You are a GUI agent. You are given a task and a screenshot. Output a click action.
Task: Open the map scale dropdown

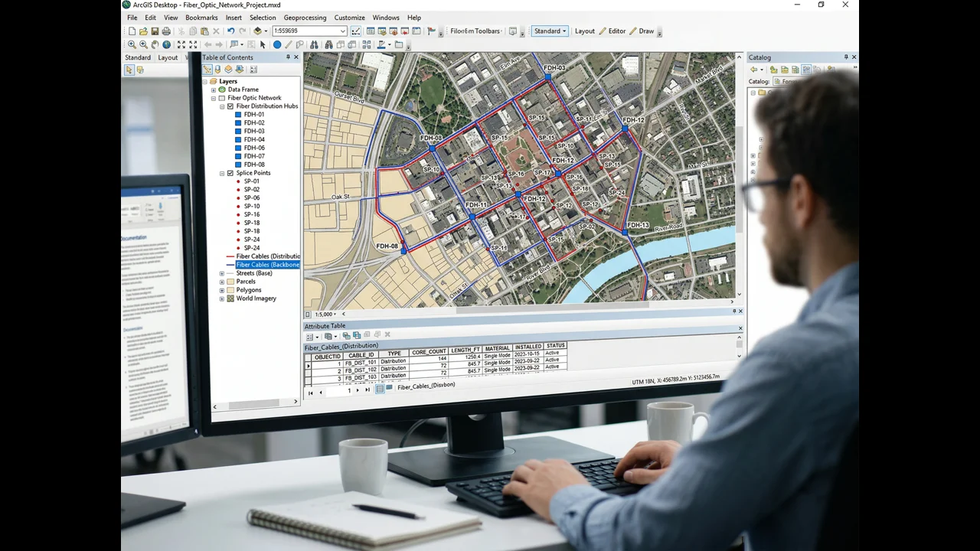click(x=342, y=31)
